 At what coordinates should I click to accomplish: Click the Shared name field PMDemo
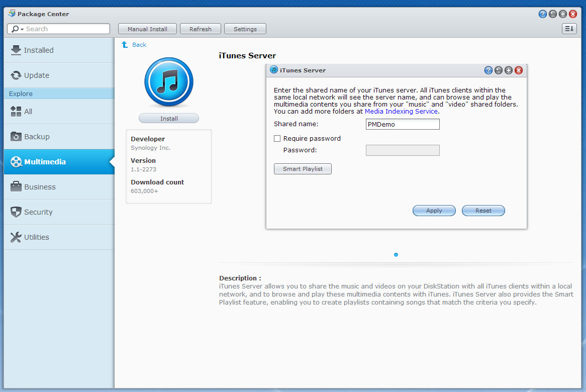[x=403, y=124]
